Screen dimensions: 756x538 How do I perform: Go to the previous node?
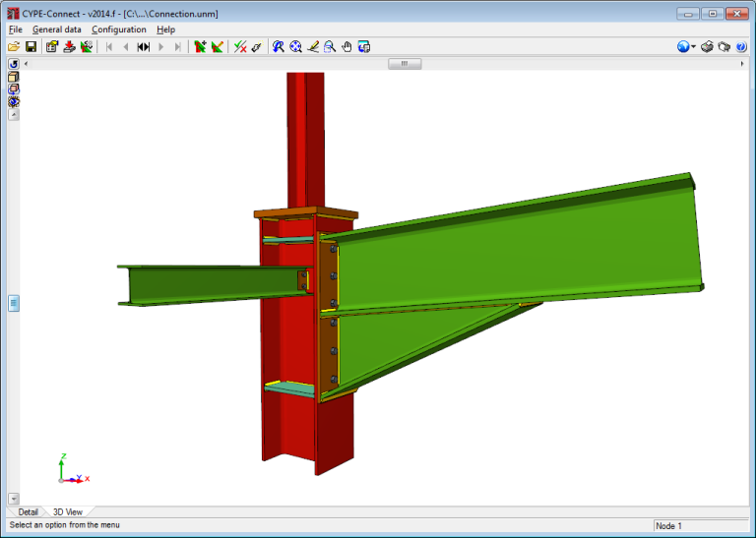pyautogui.click(x=126, y=47)
